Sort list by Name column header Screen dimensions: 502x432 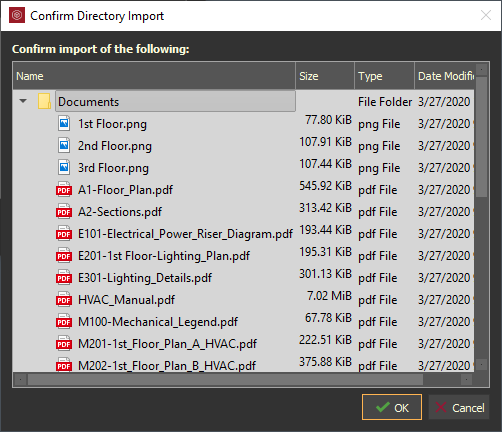tap(154, 76)
